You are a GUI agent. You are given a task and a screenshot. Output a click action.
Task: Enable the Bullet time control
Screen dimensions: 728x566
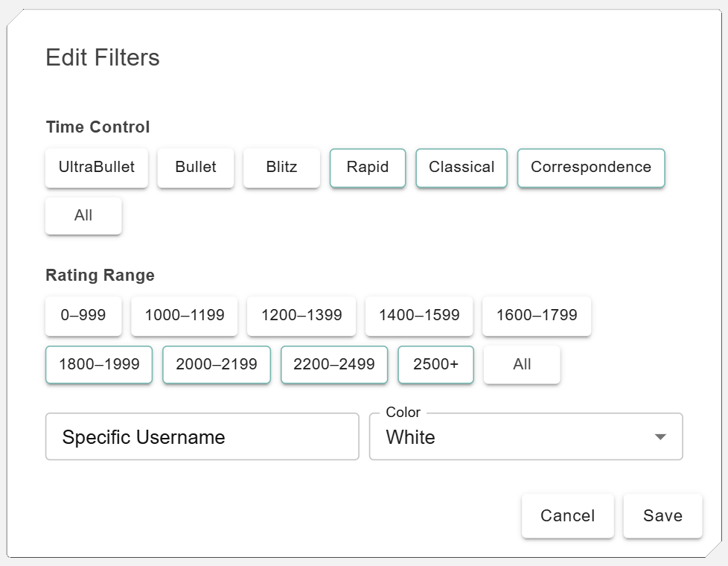click(196, 168)
